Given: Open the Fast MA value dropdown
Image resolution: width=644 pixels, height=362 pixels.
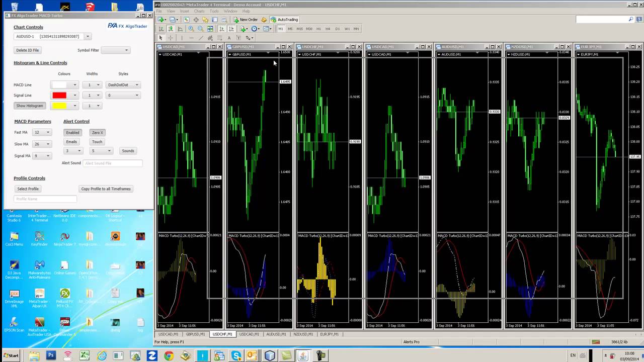Looking at the screenshot, I should 42,132.
